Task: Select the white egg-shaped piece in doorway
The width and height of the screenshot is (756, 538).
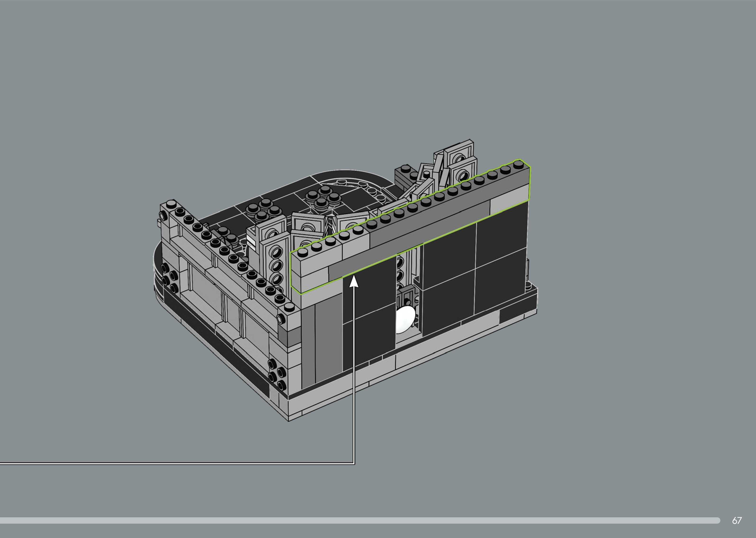Action: tap(404, 319)
